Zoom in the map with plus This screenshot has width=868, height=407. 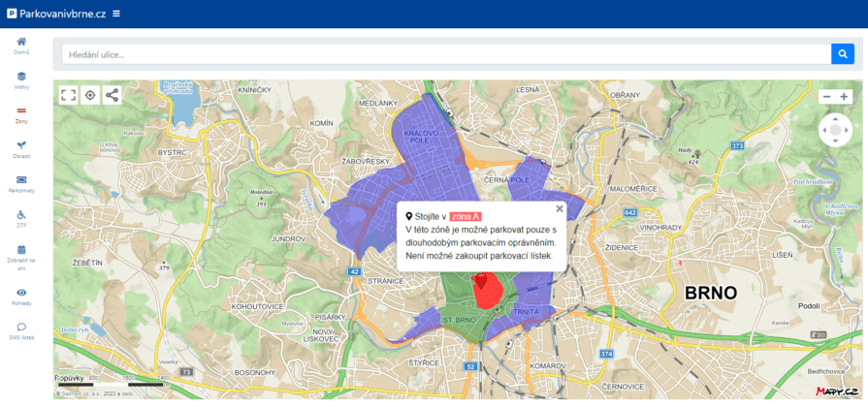click(845, 97)
